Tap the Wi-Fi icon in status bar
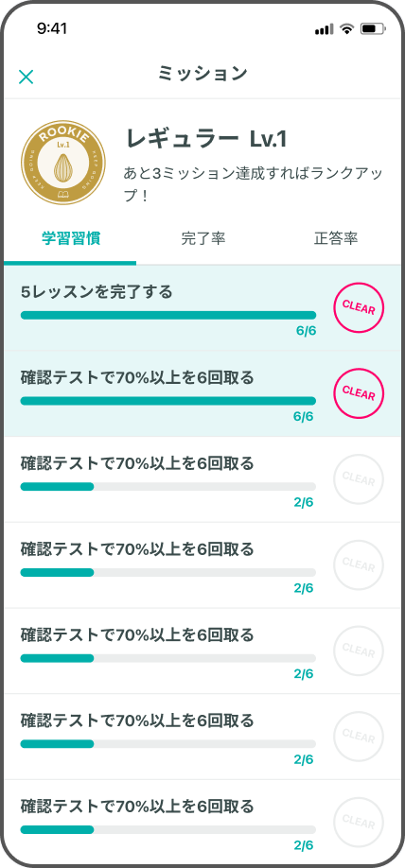The height and width of the screenshot is (868, 405). click(x=347, y=28)
